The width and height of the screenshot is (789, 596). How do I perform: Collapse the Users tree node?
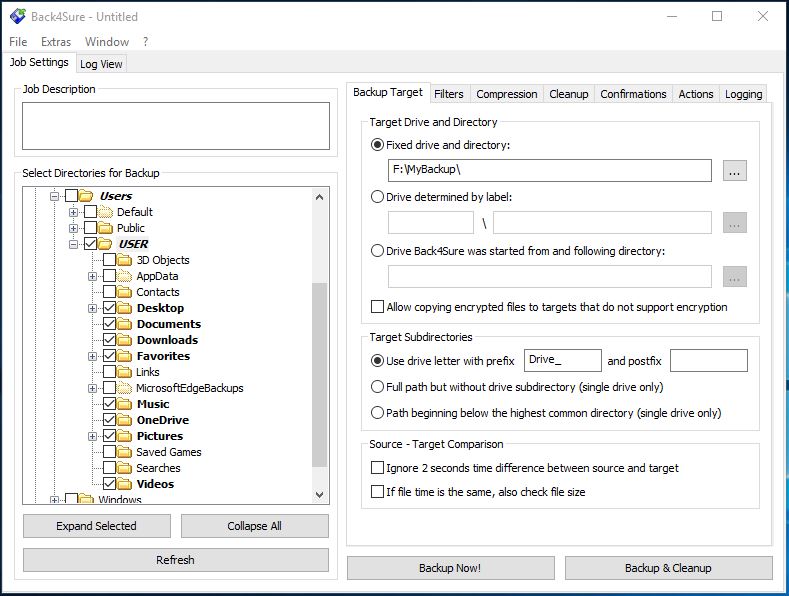point(54,196)
